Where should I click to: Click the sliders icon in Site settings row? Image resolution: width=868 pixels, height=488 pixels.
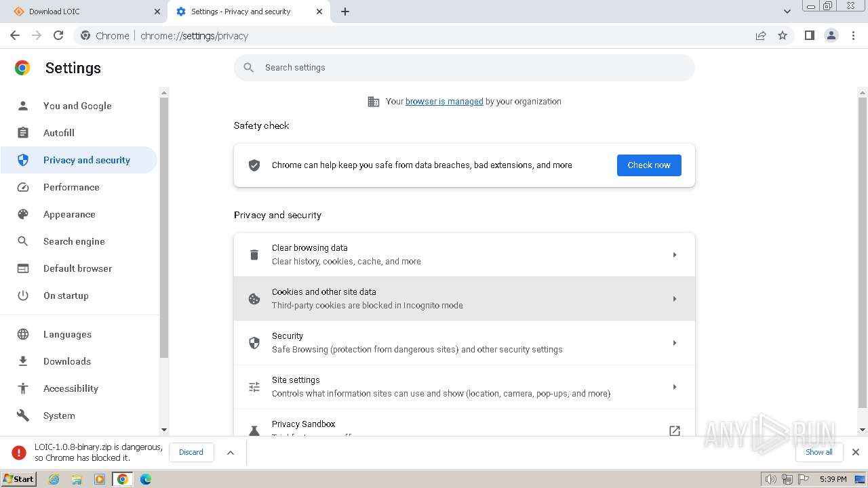click(254, 387)
